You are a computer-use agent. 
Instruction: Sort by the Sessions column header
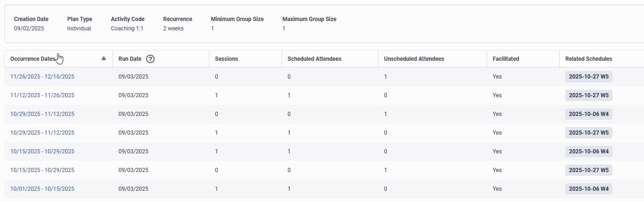click(226, 59)
